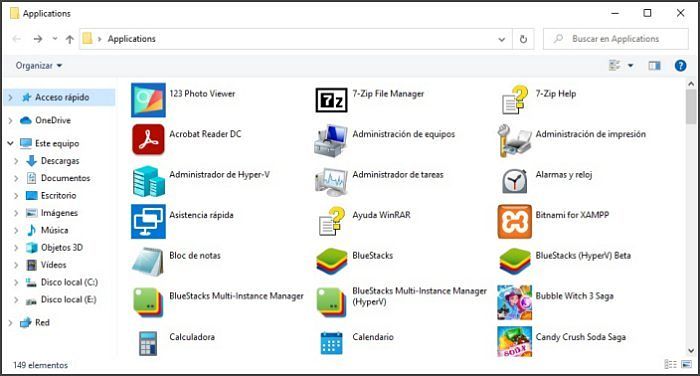Image resolution: width=700 pixels, height=376 pixels.
Task: Click the Candy Crush Soda Saga icon
Action: point(515,342)
